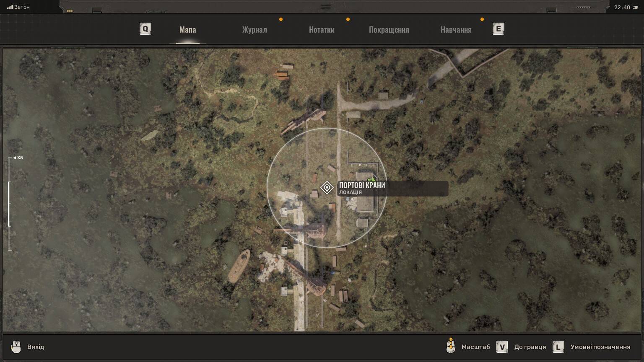Viewport: 644px width, 362px height.
Task: Click the signal strength icon beside Затон
Action: click(x=10, y=7)
